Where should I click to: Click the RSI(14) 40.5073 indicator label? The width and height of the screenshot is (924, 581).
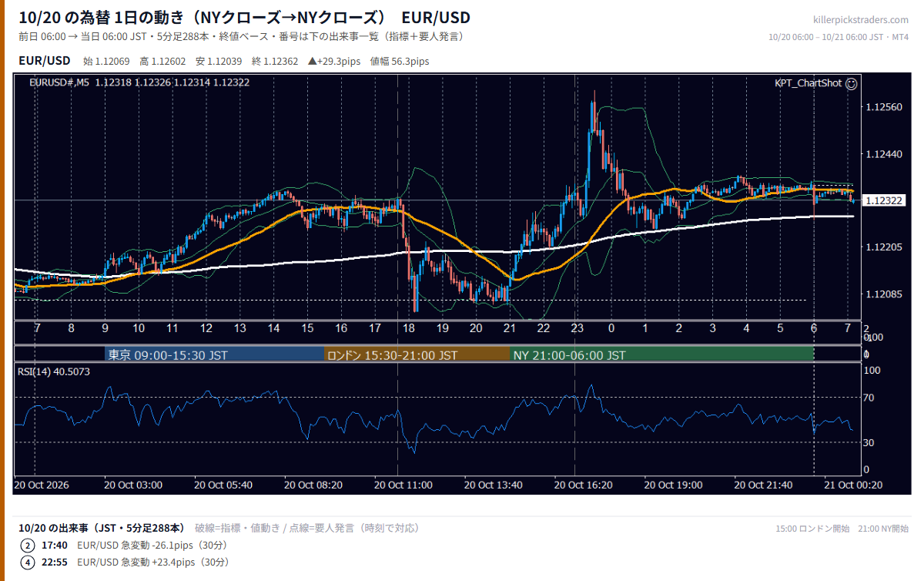pos(54,372)
